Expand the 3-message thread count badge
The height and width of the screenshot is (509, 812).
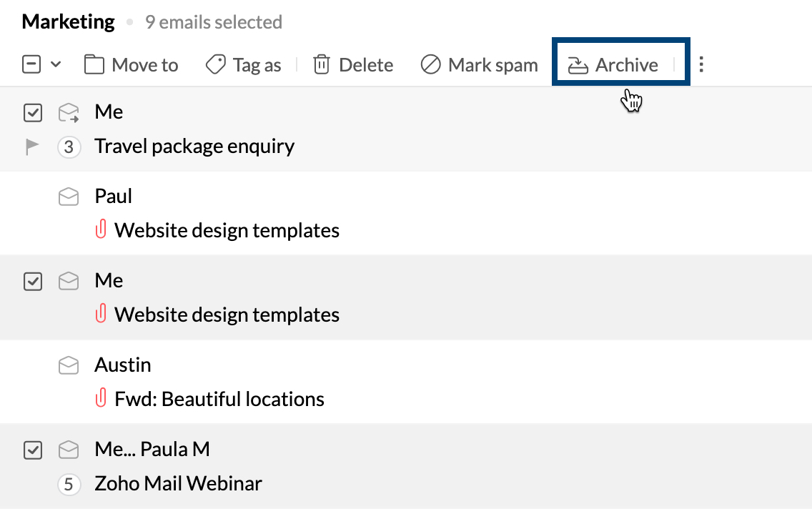point(69,147)
